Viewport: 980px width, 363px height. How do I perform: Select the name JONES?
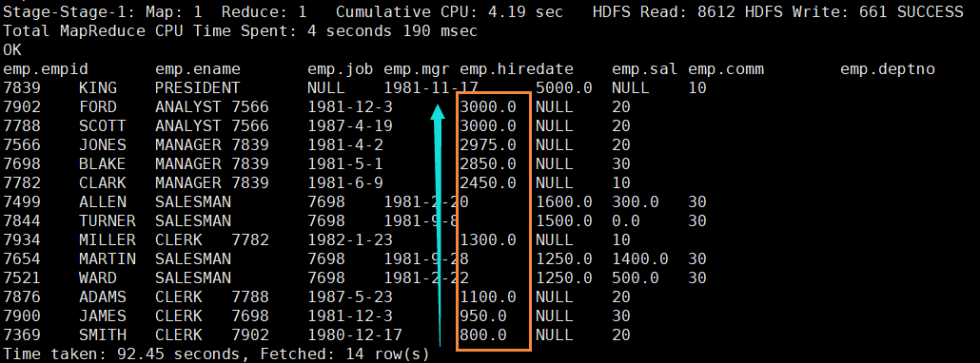click(x=103, y=145)
